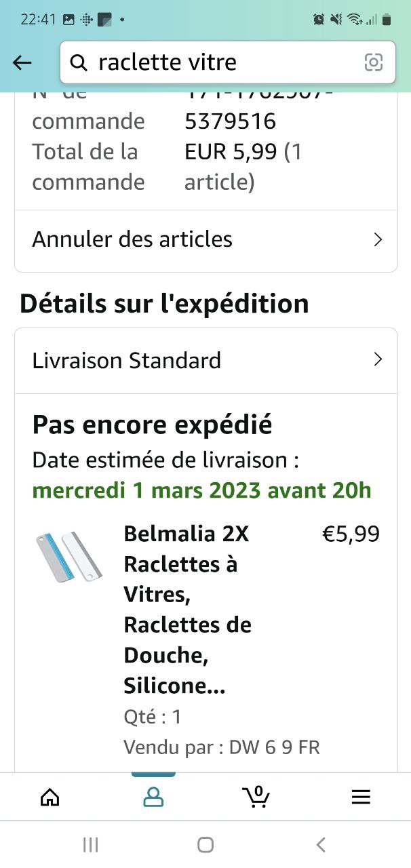The width and height of the screenshot is (411, 868).
Task: Expand the Annuler des articles chevron
Action: pos(378,239)
